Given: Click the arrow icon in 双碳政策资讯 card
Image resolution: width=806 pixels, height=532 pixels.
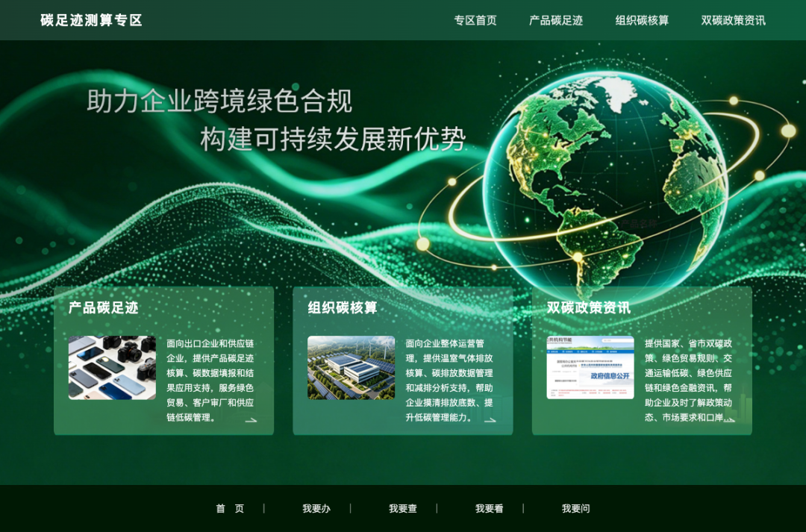Looking at the screenshot, I should point(729,420).
